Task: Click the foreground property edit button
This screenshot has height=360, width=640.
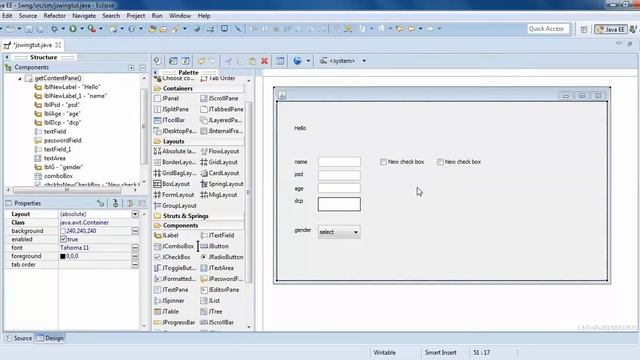Action: tap(135, 256)
